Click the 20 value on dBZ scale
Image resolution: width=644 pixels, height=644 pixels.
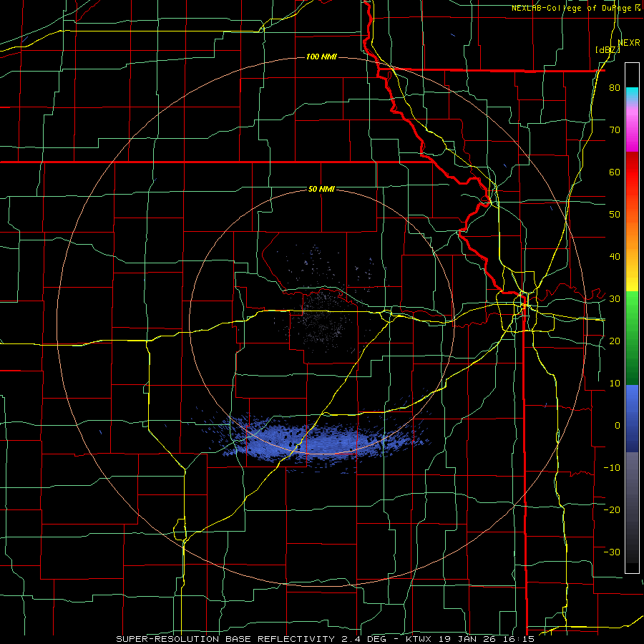click(x=615, y=341)
